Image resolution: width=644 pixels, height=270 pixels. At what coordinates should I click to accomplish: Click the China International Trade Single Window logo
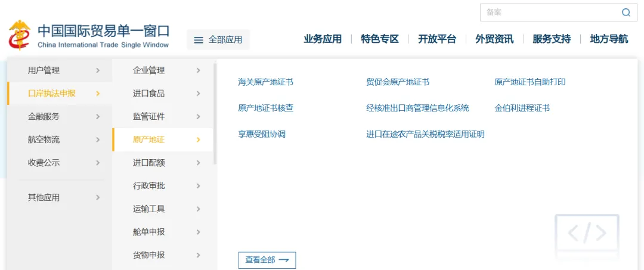pyautogui.click(x=89, y=35)
